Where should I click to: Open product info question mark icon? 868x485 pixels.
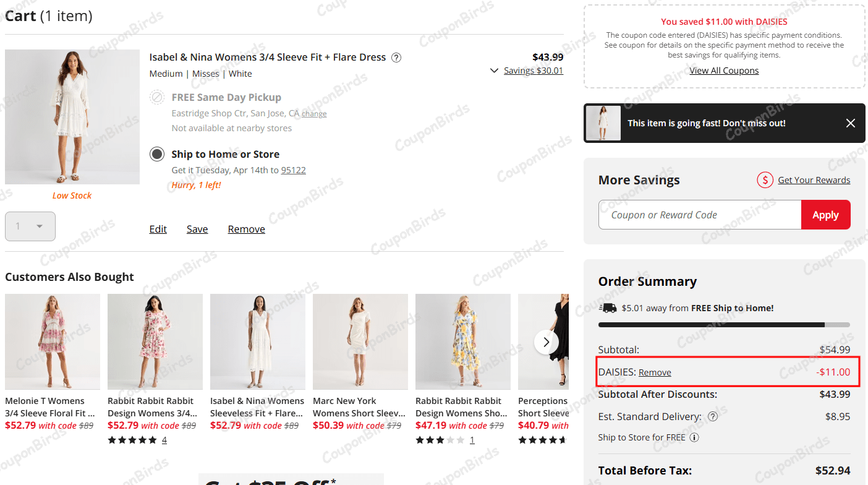[397, 58]
